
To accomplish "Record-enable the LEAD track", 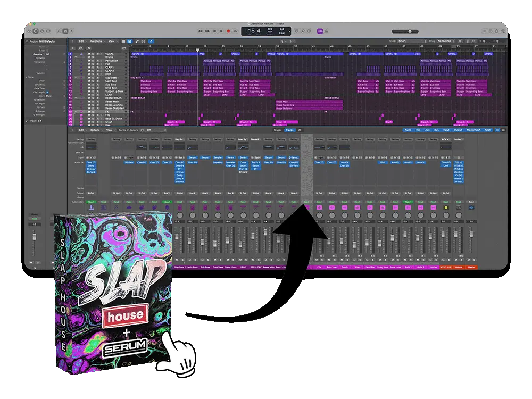I will click(98, 94).
